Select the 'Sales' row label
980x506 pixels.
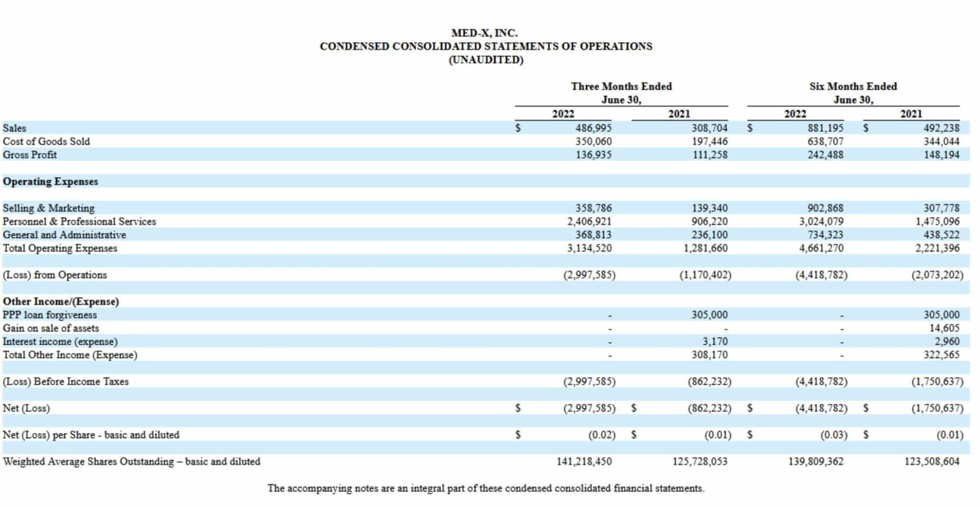pos(14,128)
